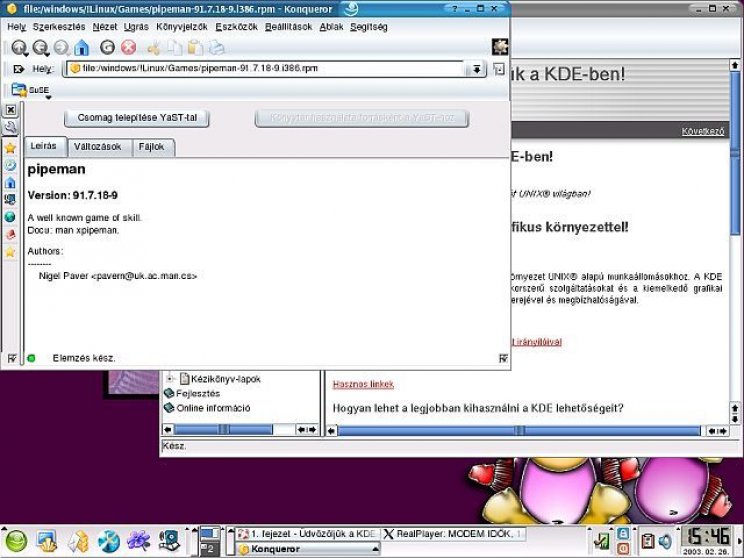
Task: Open the Beállítások menu
Action: click(x=288, y=27)
